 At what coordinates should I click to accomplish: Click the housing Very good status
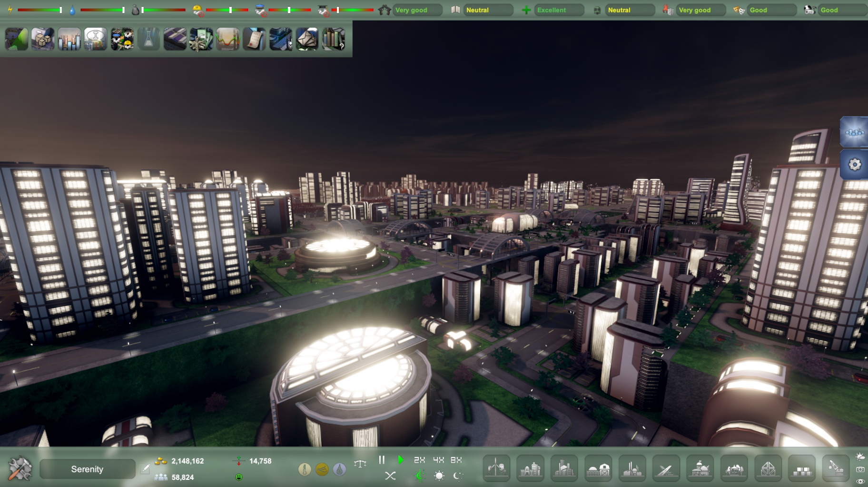(417, 10)
